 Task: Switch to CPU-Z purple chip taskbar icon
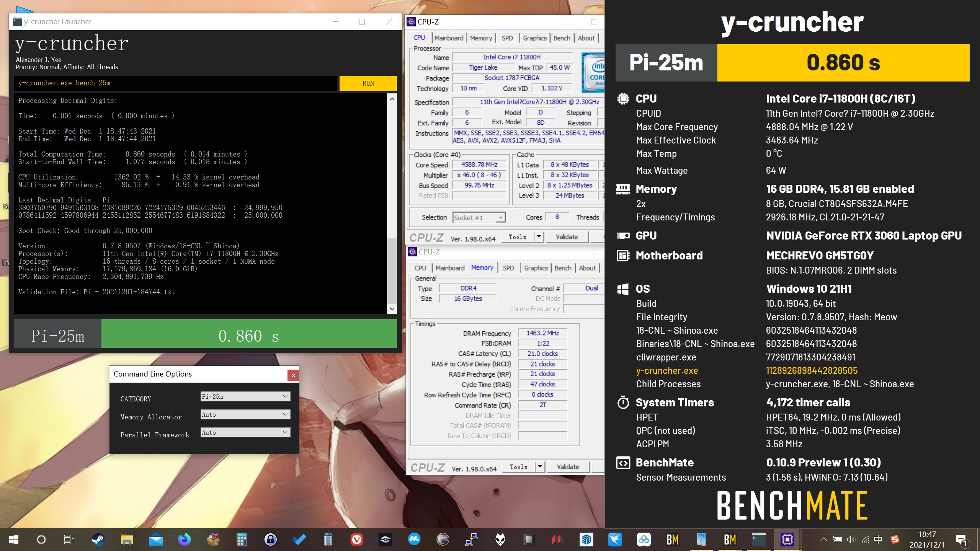pos(787,540)
